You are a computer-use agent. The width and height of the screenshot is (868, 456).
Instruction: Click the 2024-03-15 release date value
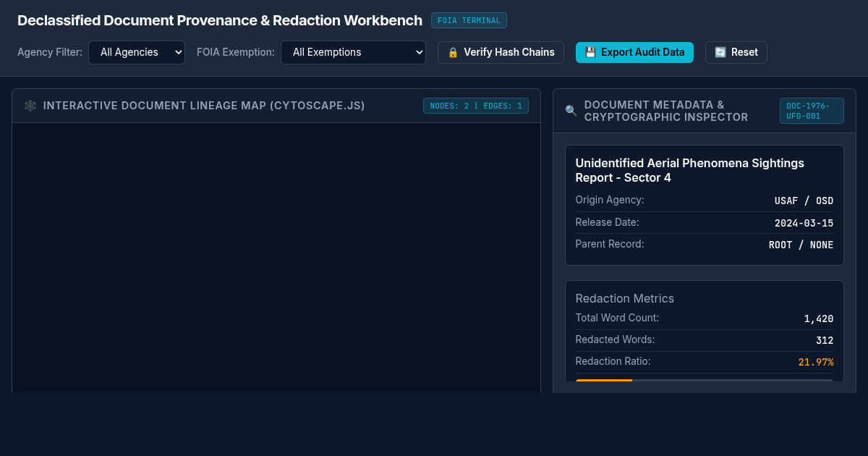tap(804, 223)
